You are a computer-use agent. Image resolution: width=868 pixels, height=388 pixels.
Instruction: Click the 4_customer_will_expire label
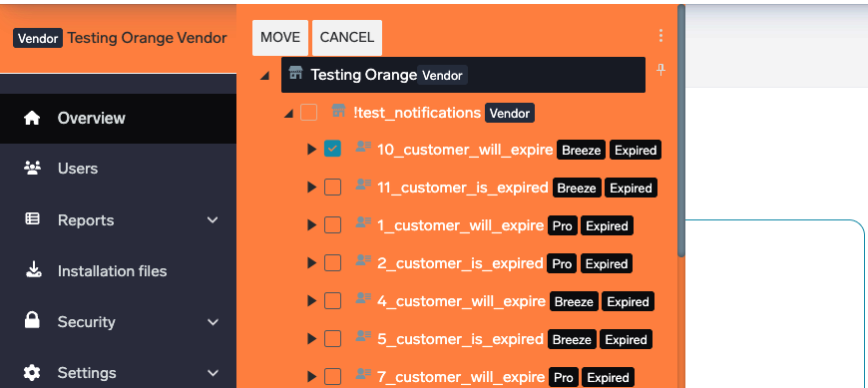click(462, 301)
